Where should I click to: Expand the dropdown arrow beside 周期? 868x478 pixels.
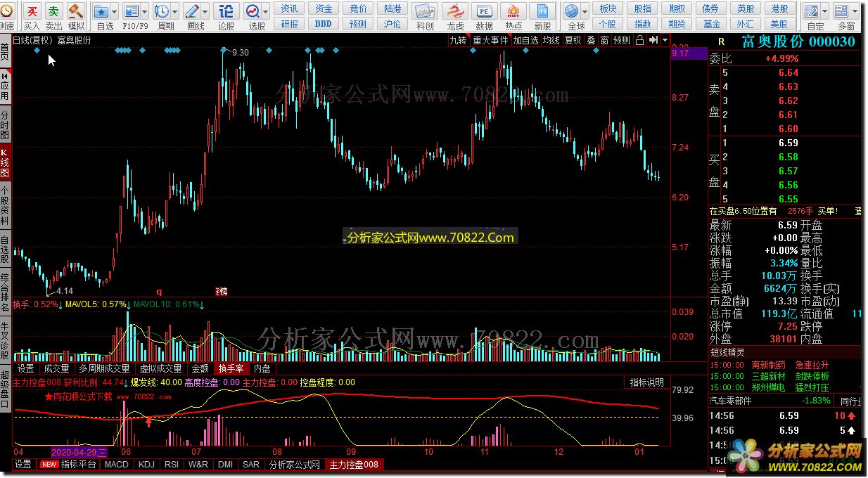click(x=175, y=12)
